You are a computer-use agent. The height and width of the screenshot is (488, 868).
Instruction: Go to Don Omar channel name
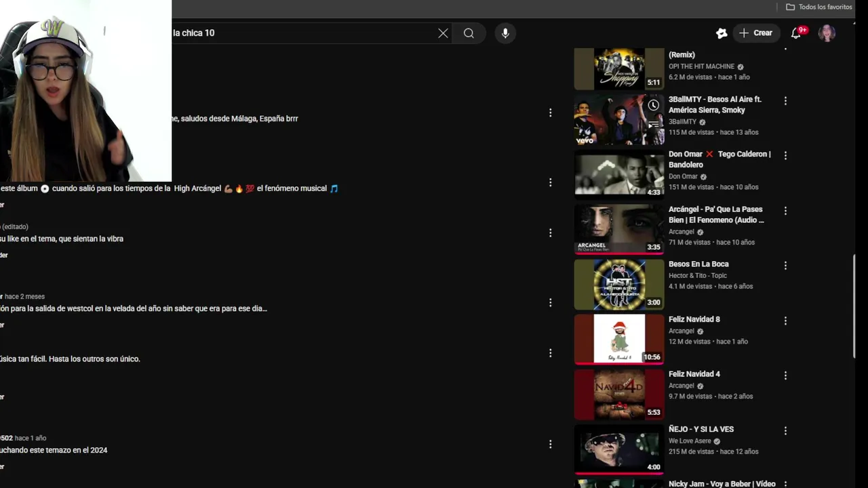click(683, 177)
